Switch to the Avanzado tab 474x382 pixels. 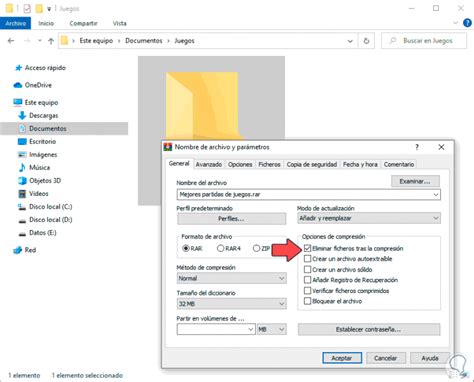click(209, 164)
